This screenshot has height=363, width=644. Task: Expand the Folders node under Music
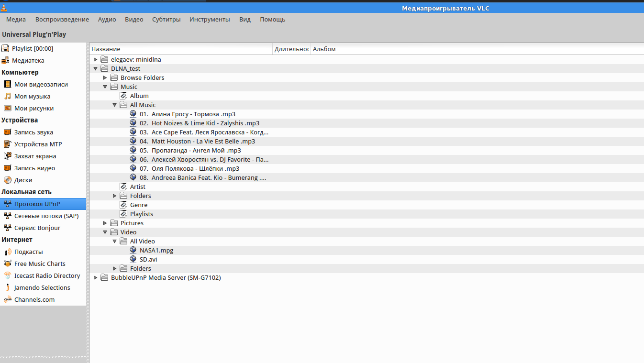pyautogui.click(x=115, y=196)
